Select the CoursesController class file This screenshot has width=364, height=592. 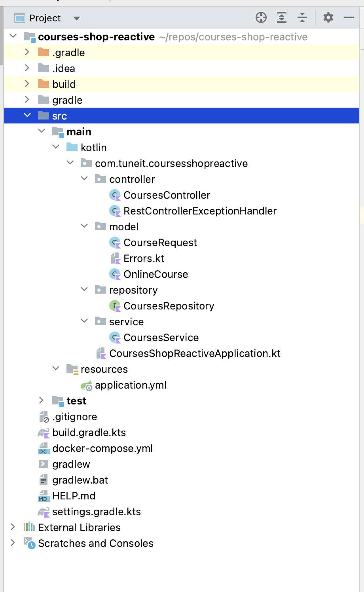coord(167,195)
